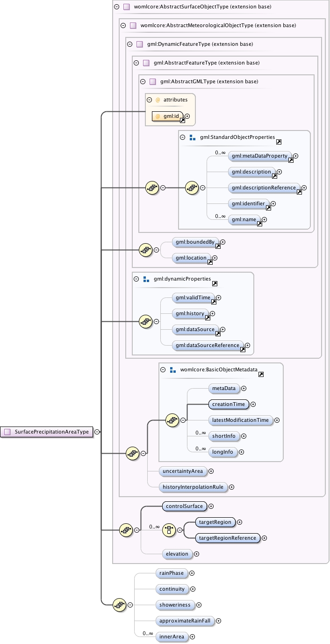Select the historyInterpolationRule element box
Image resolution: width=330 pixels, height=644 pixels.
(x=194, y=487)
